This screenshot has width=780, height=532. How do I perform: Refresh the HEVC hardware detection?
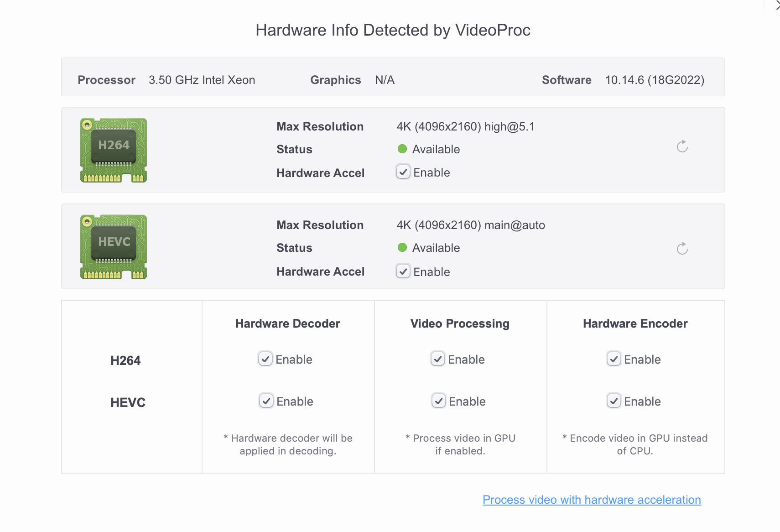[x=682, y=249]
